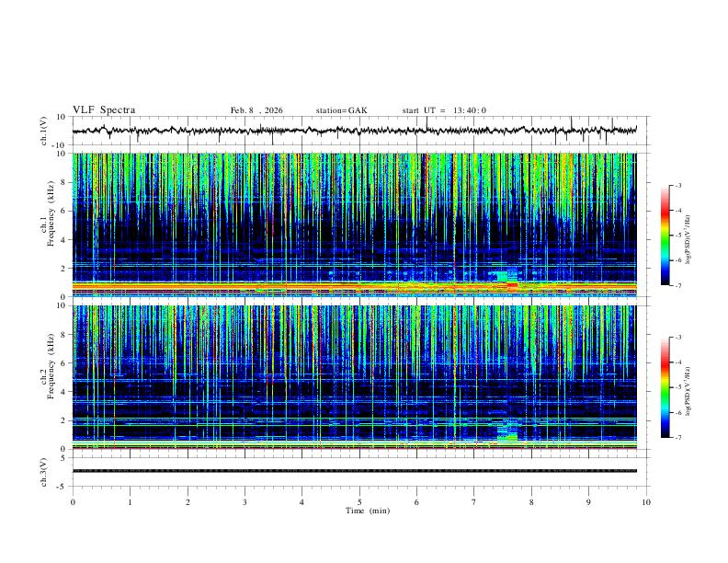Image resolution: width=728 pixels, height=563 pixels.
Task: Click the "-5" tick on the ch.1 color bar
Action: coord(678,236)
